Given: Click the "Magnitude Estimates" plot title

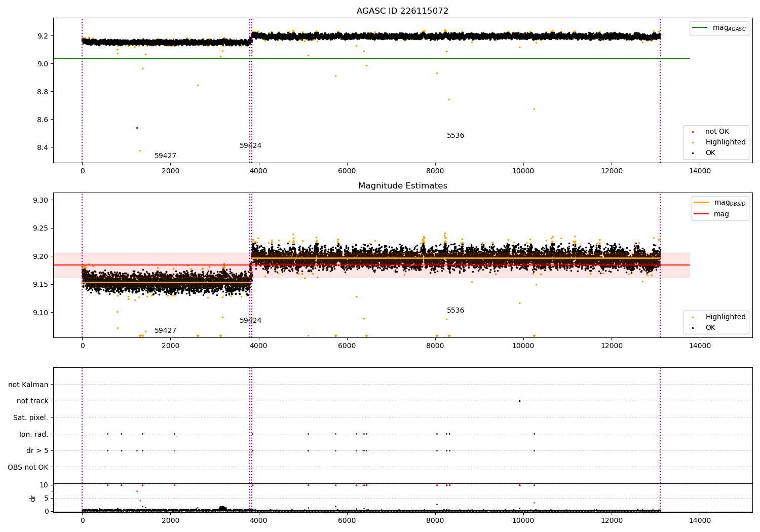Looking at the screenshot, I should (402, 186).
